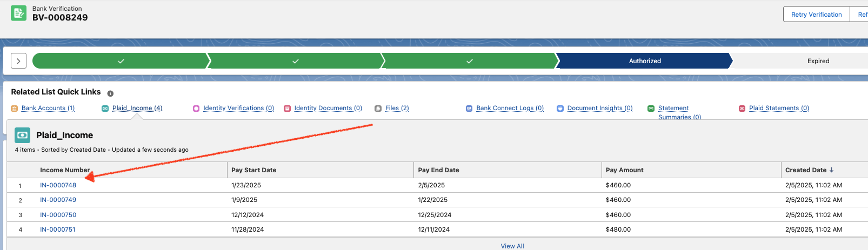Open income record IN-0000748
Image resolution: width=868 pixels, height=250 pixels.
(58, 185)
